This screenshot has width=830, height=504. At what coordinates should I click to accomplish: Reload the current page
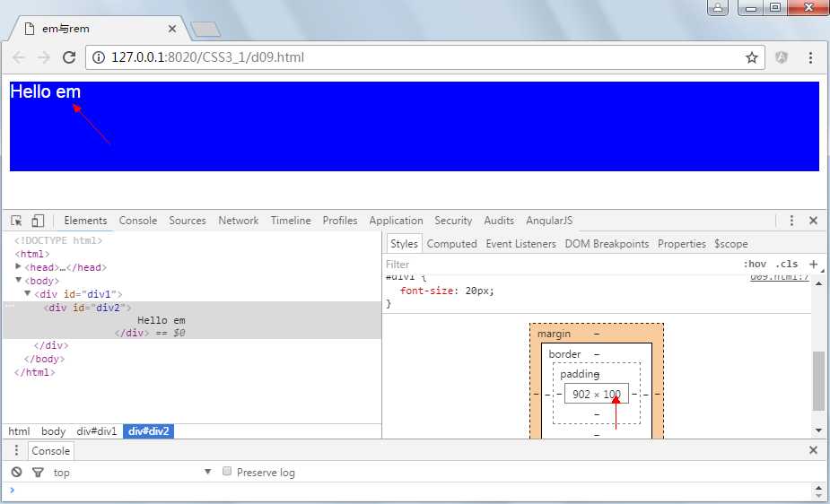(69, 57)
